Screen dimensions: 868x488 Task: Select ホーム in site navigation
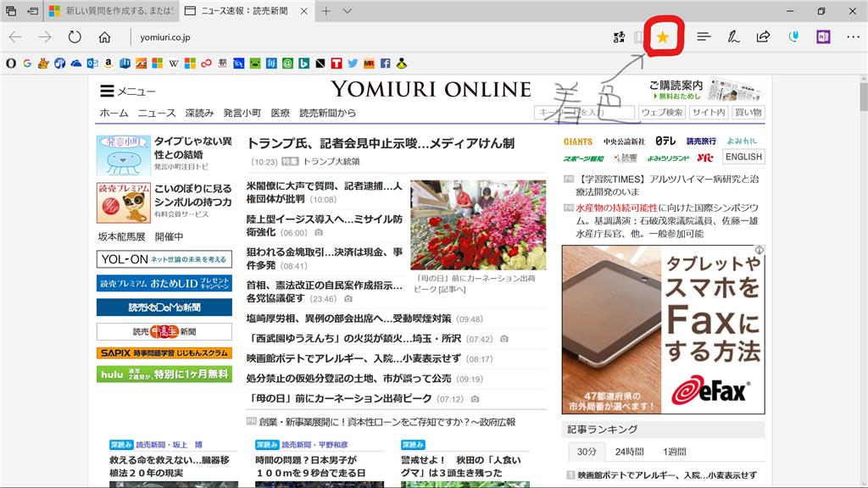coord(114,113)
